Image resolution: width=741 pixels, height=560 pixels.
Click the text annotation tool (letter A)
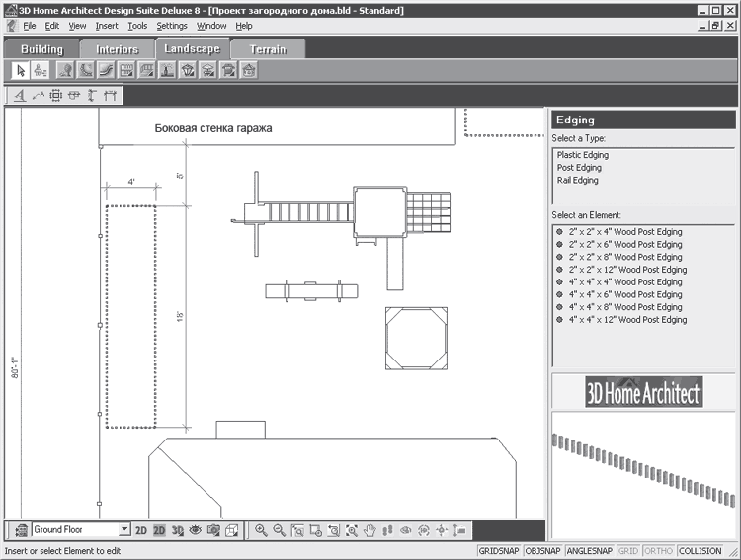point(20,96)
